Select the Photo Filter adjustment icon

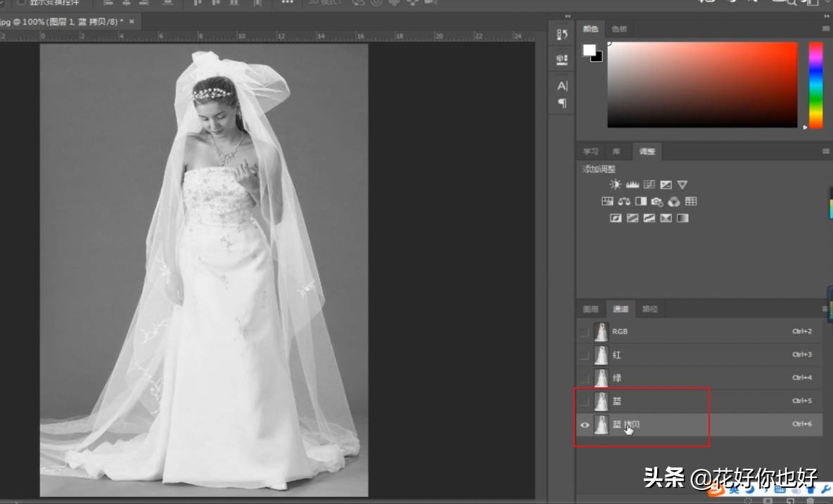point(658,202)
